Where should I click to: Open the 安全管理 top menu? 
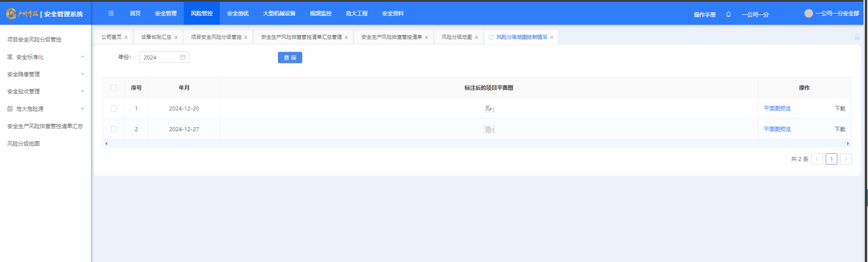click(166, 14)
